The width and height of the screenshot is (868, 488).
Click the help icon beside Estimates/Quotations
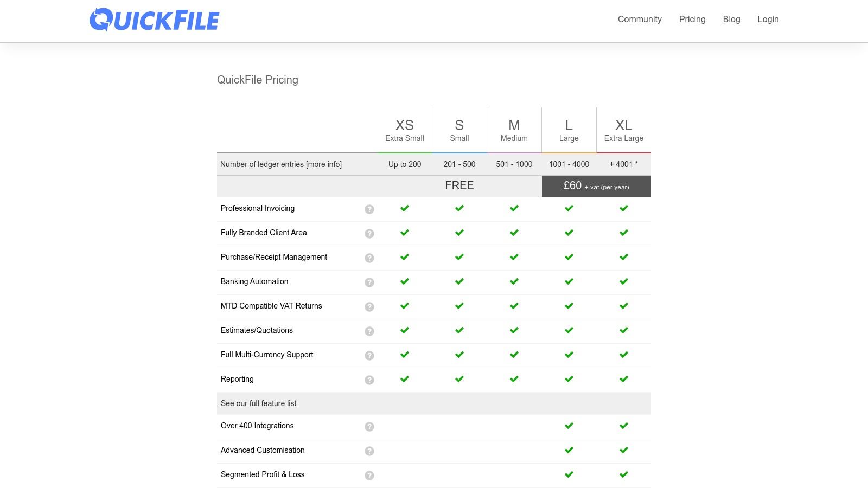369,331
